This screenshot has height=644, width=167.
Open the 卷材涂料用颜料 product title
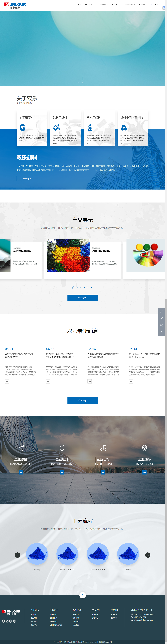[22, 251]
